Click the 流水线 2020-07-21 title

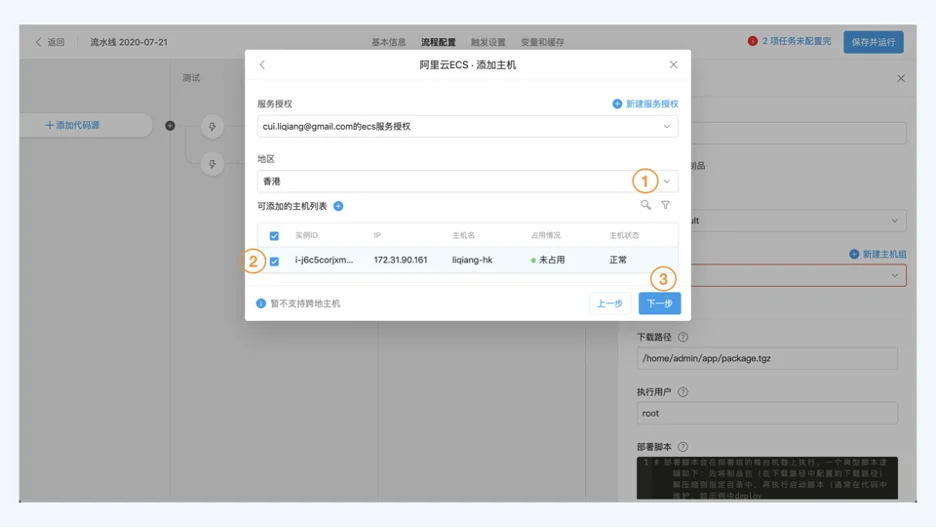(x=129, y=42)
